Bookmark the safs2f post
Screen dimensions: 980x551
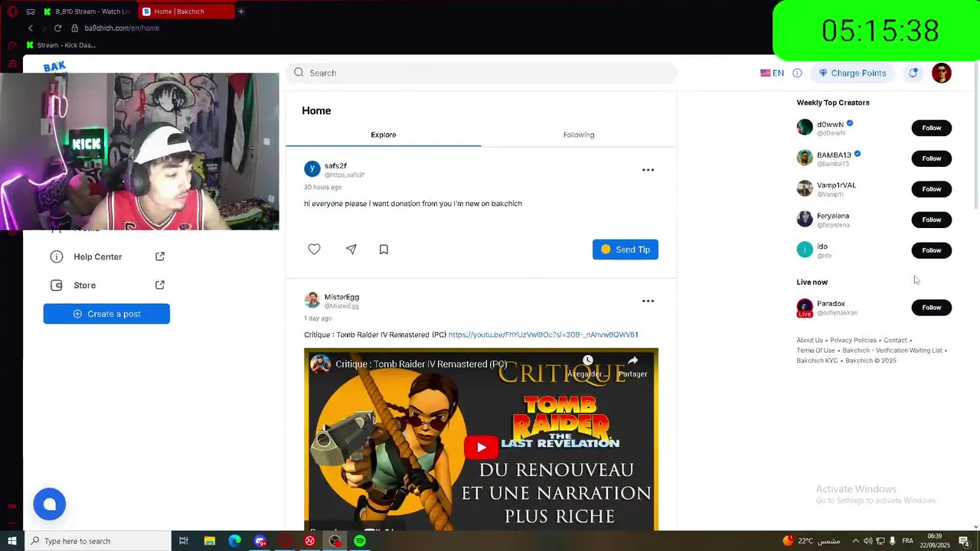tap(384, 249)
